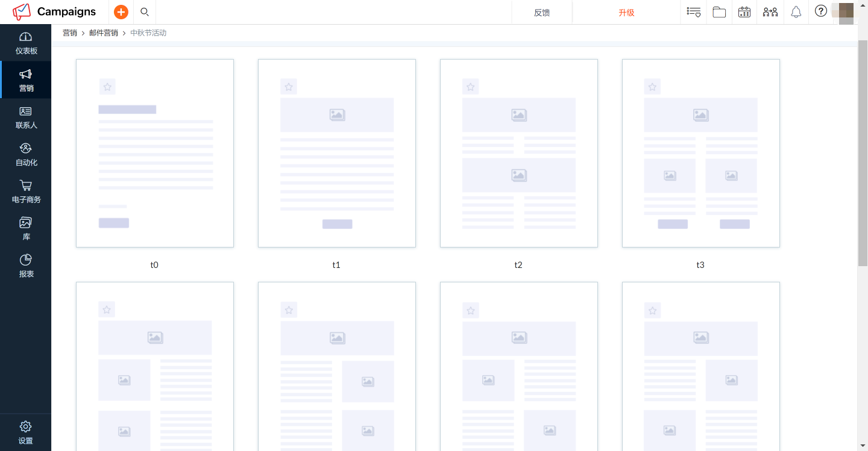This screenshot has height=451, width=868.
Task: Open 电子商务 e-commerce in sidebar
Action: 25,191
